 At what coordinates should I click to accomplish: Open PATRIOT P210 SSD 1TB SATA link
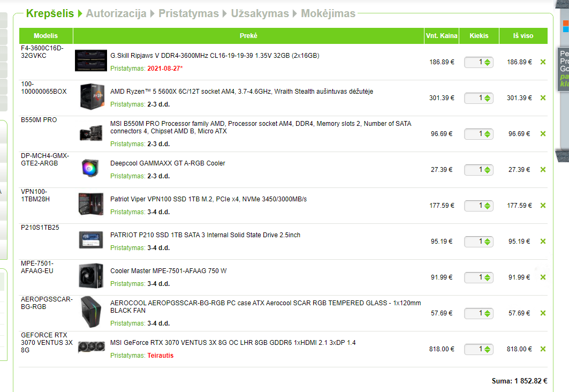pyautogui.click(x=206, y=235)
